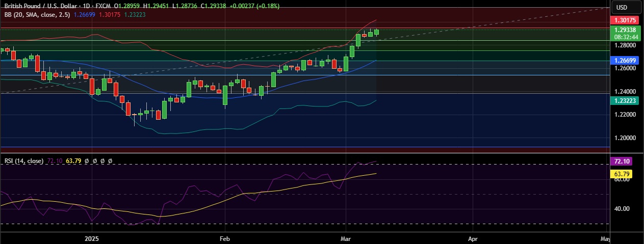Select the BB (20, SMA, close, 2.5) indicator legend
The height and width of the screenshot is (244, 644).
point(37,15)
